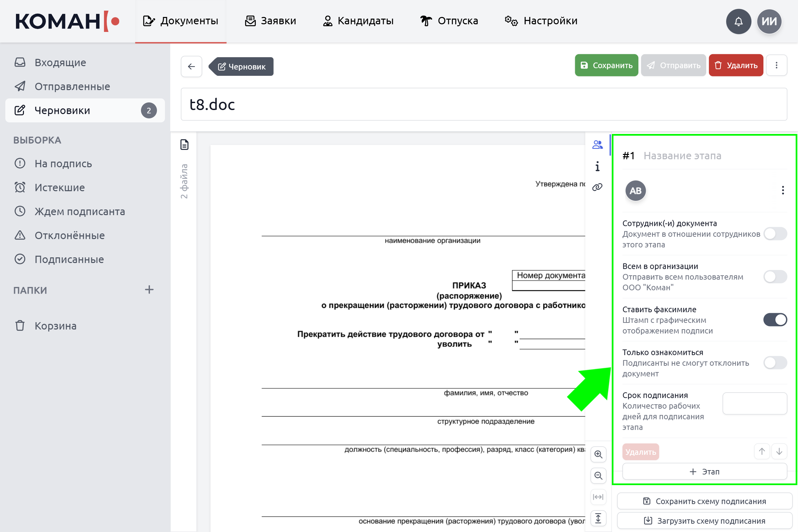Delete the stage with pink Удалить

641,452
